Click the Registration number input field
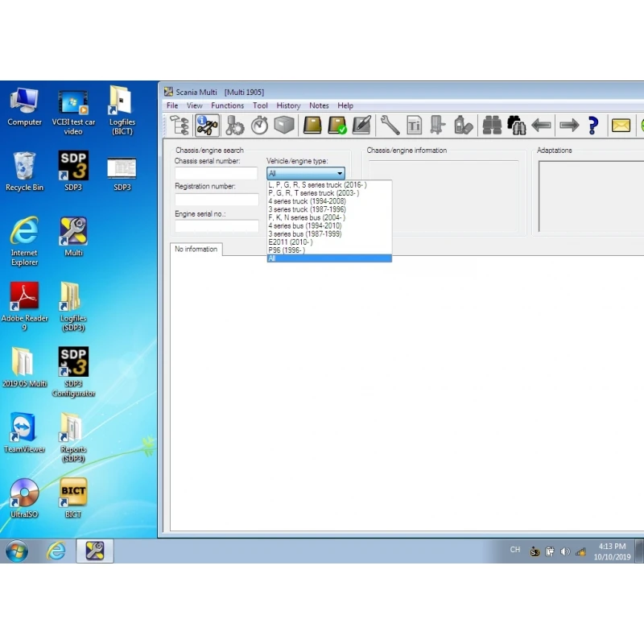The height and width of the screenshot is (644, 644). (217, 200)
